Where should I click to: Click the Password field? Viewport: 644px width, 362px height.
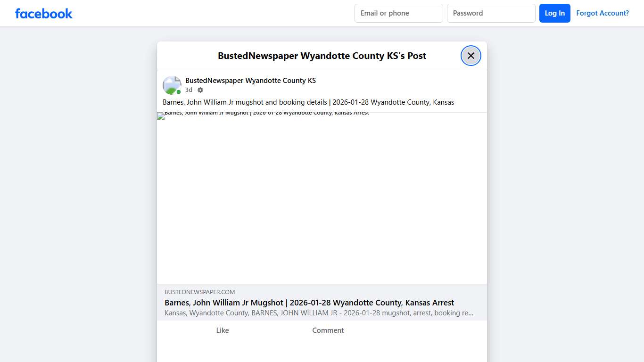click(x=491, y=13)
